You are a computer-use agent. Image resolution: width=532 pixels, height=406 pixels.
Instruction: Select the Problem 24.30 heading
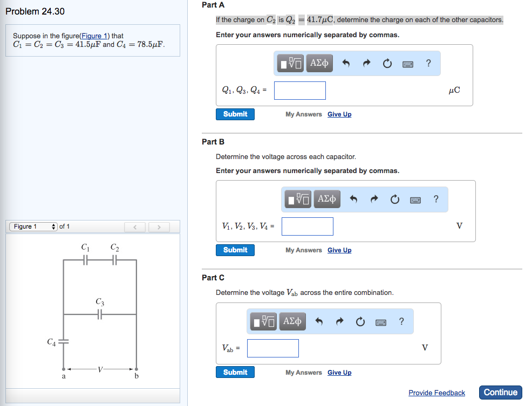point(35,11)
